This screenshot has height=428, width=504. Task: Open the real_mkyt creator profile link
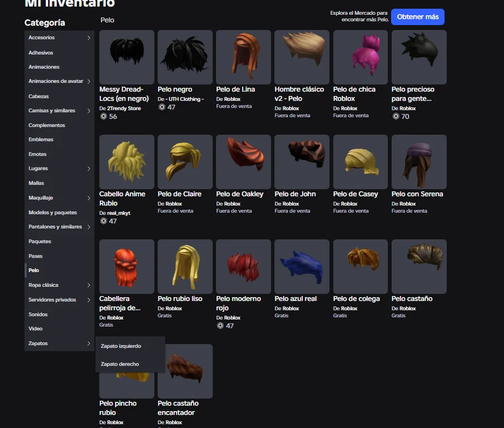[118, 213]
